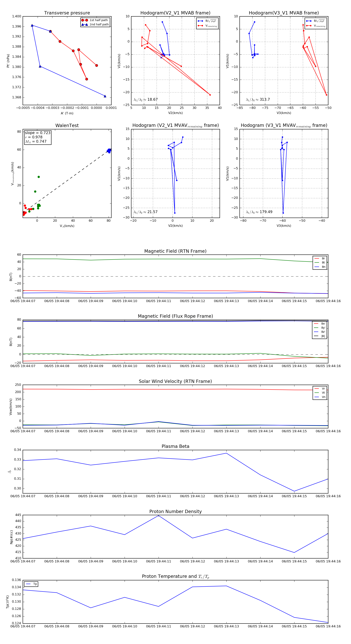Select the |B| legend entry
Screen dimensions: 351x644
click(320, 336)
